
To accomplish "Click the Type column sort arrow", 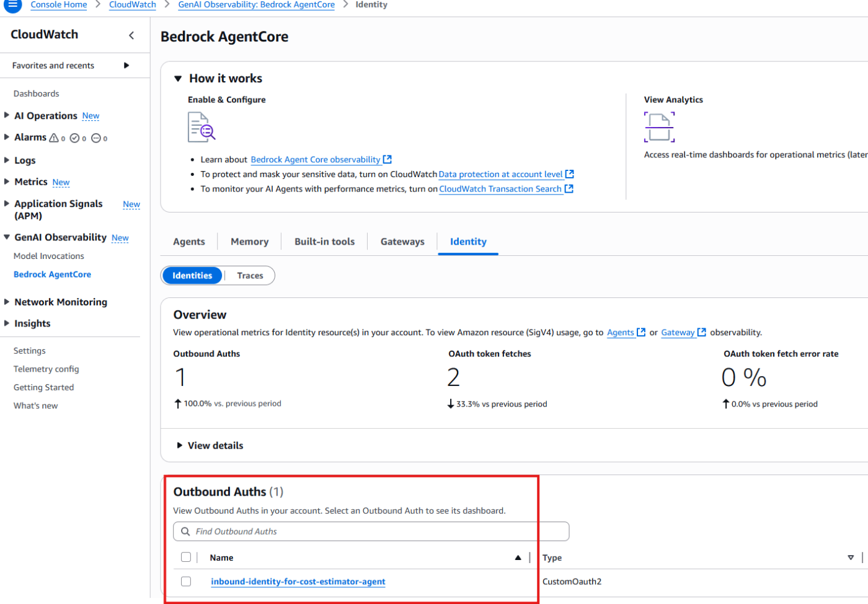I will (851, 558).
